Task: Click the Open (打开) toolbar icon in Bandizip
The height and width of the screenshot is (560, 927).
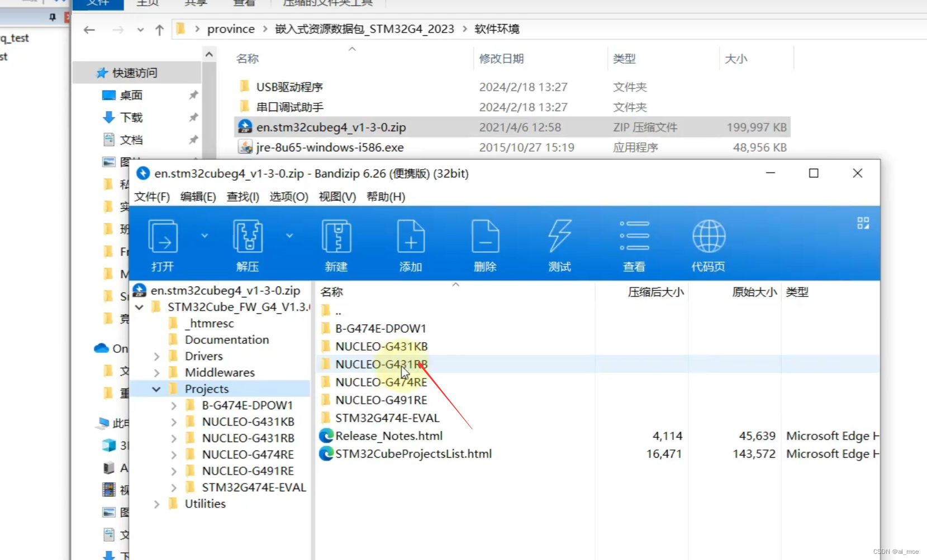Action: coord(163,236)
